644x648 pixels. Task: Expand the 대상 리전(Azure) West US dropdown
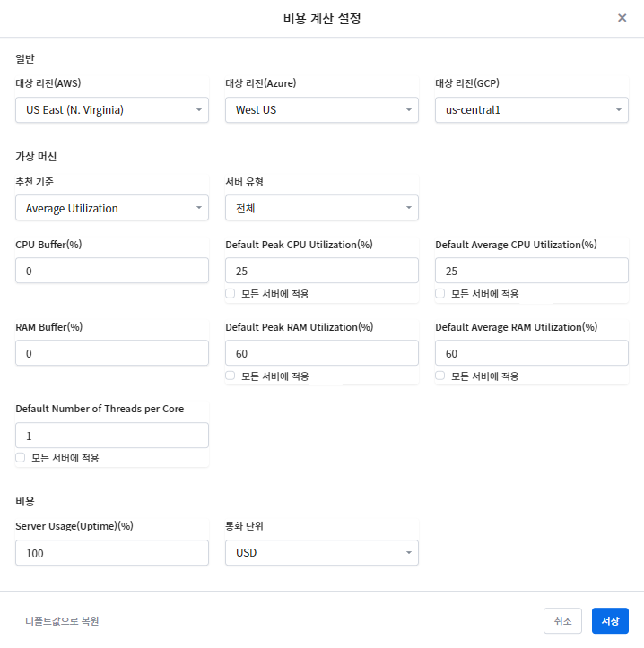(x=321, y=110)
